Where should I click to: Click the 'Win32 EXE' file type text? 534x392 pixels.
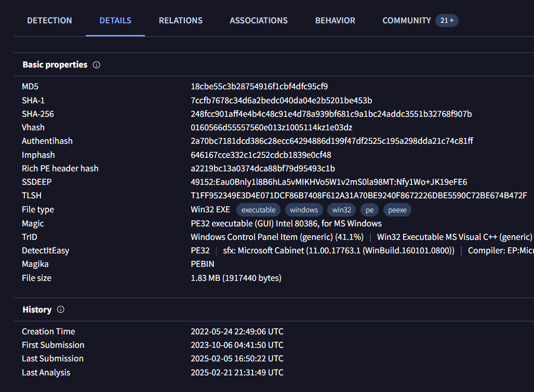click(210, 210)
